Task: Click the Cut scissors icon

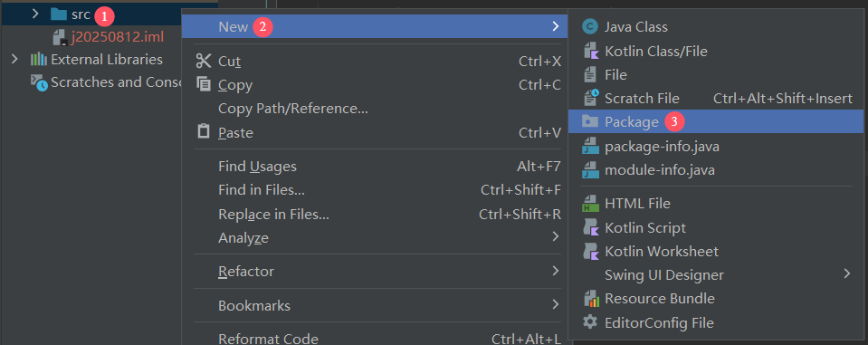Action: (x=204, y=61)
